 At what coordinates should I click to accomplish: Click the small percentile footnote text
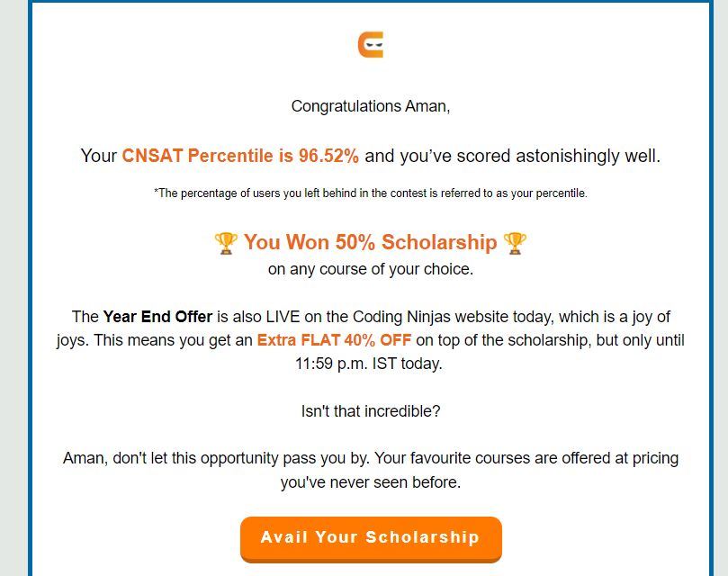point(371,193)
